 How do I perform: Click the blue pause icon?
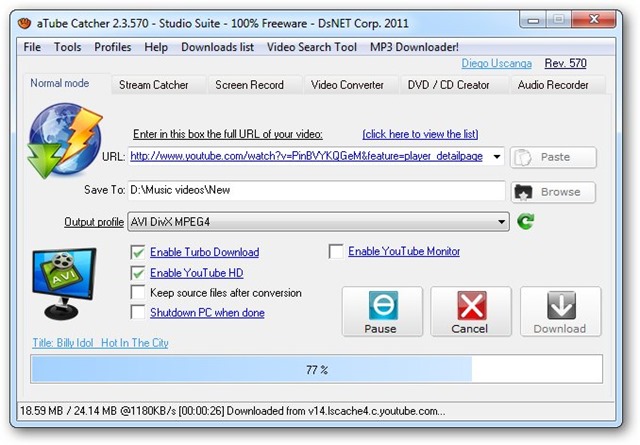point(383,305)
